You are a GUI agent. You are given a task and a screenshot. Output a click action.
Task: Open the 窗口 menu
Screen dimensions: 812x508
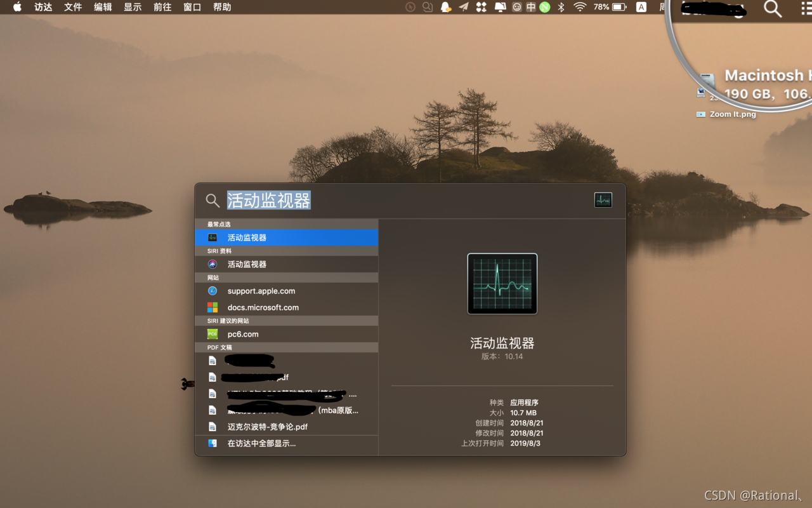[192, 7]
